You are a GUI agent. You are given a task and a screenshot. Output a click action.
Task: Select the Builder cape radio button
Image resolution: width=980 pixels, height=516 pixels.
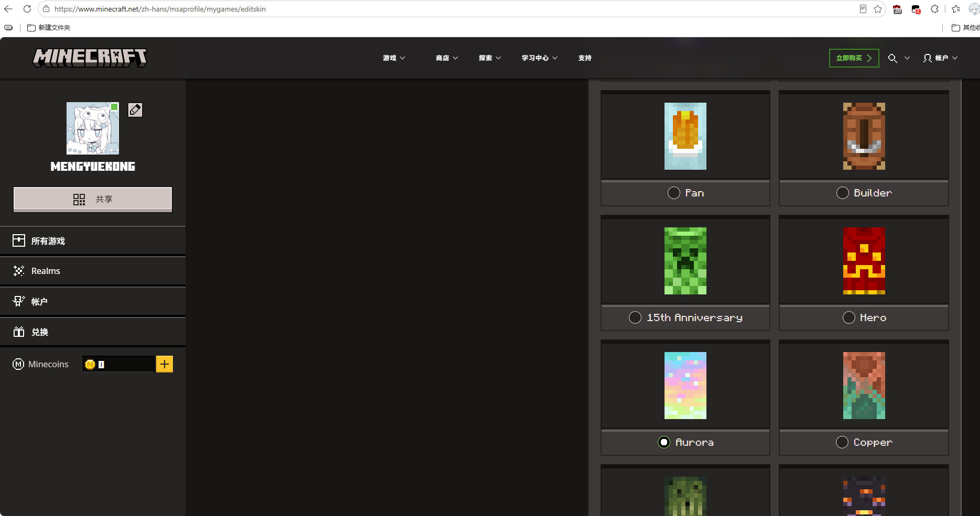[x=843, y=193]
